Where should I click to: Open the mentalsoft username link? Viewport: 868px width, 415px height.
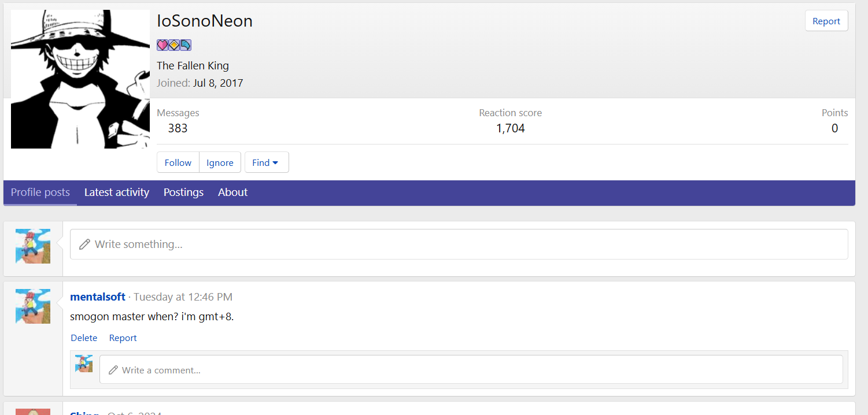coord(98,297)
